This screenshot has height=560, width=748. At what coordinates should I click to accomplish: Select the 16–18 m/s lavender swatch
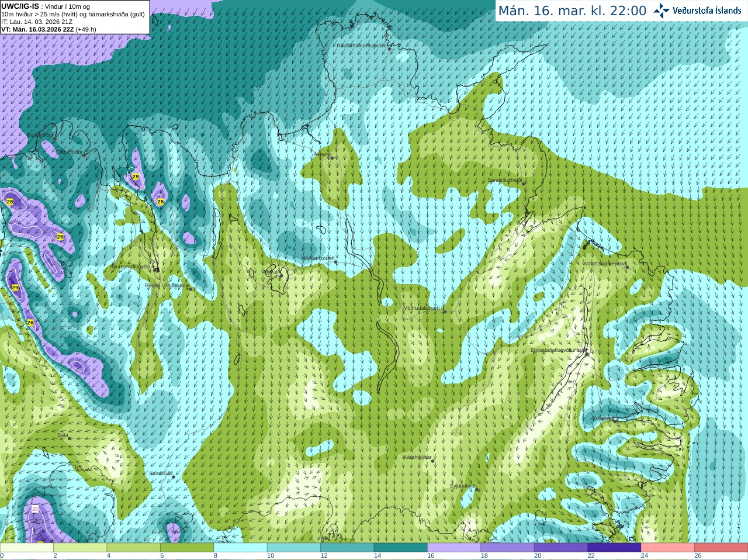click(454, 548)
